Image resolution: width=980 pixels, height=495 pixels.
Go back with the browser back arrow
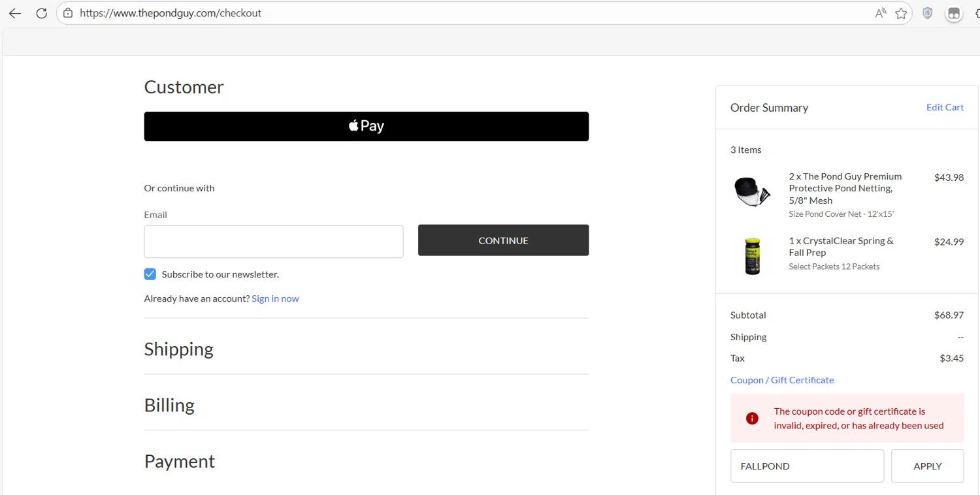tap(15, 13)
